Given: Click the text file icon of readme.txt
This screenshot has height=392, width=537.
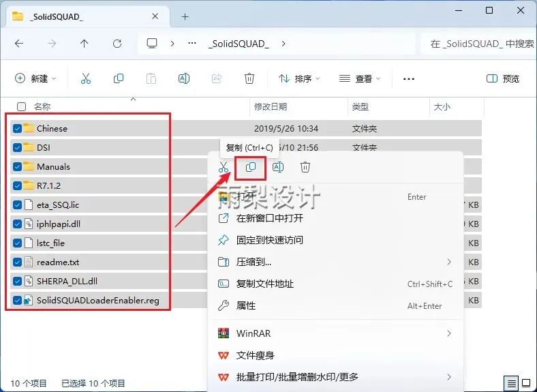Looking at the screenshot, I should 29,262.
